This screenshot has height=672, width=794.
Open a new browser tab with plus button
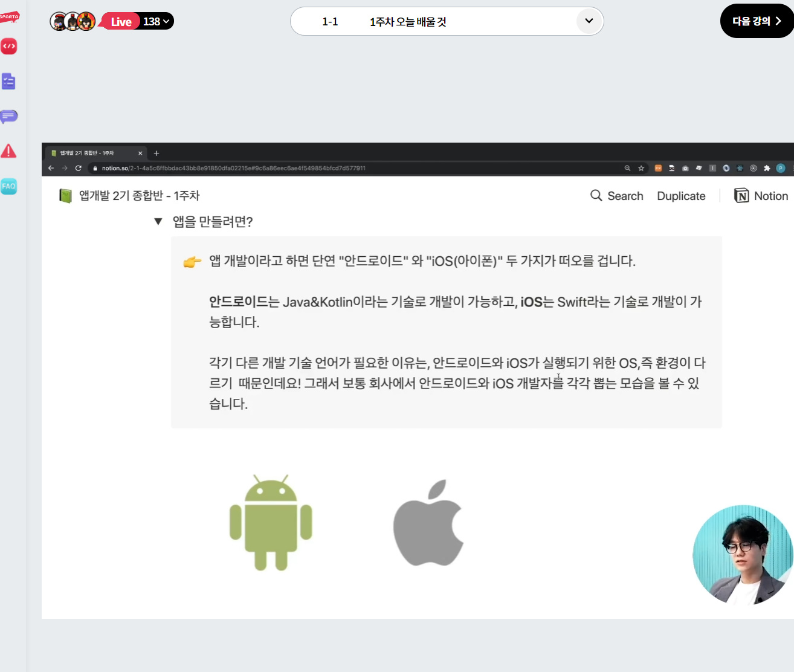(157, 153)
